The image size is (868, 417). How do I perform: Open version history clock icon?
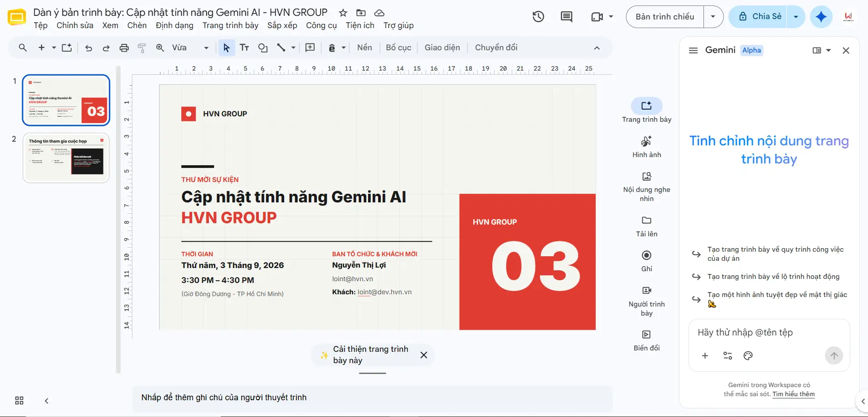click(x=538, y=17)
